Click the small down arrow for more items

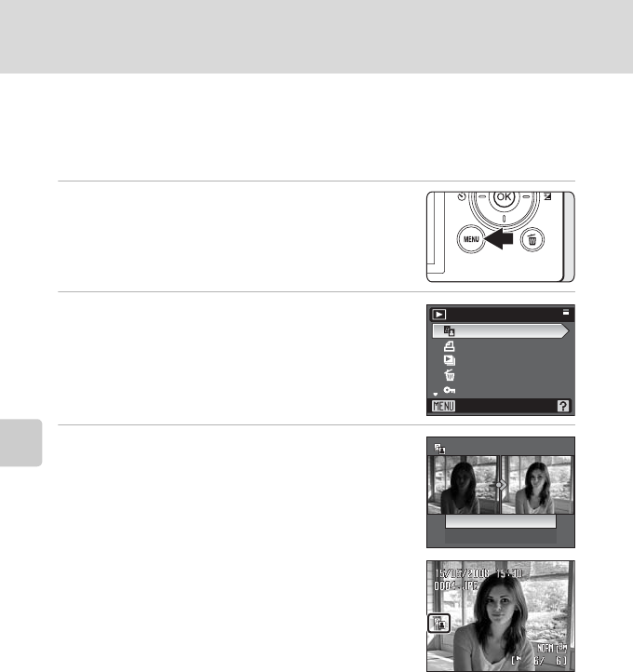(436, 394)
